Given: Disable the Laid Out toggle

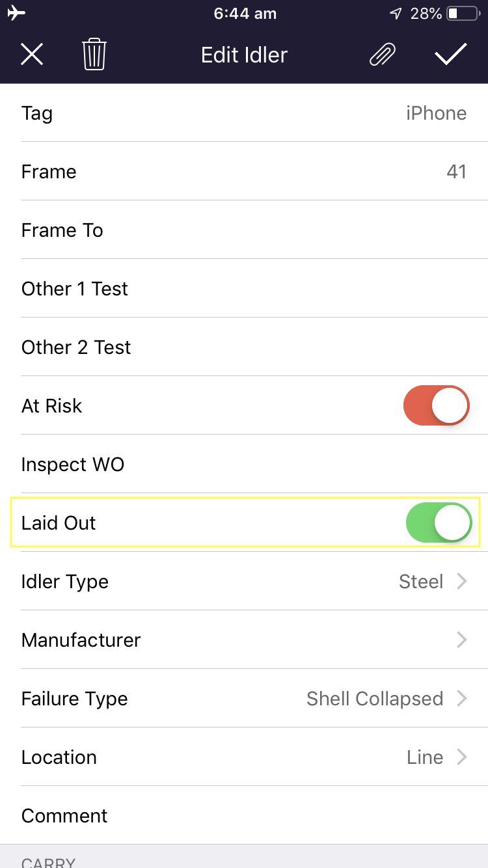Looking at the screenshot, I should [x=439, y=522].
